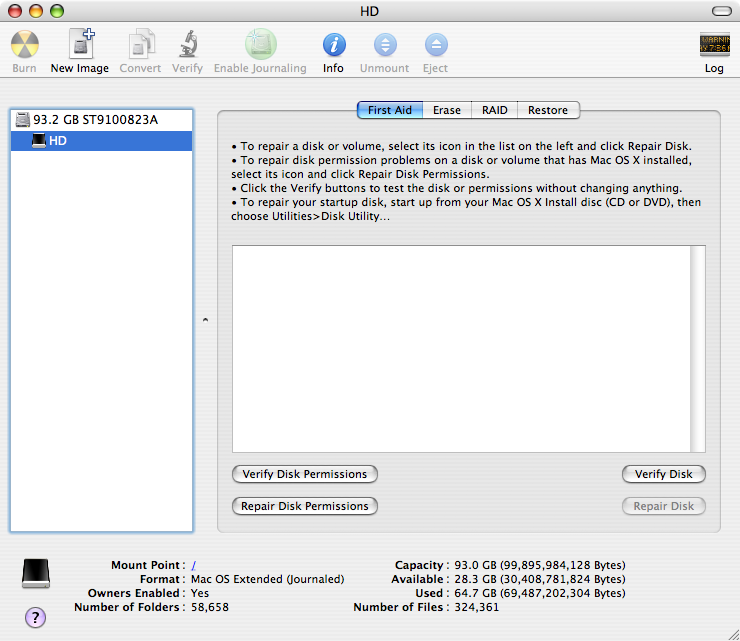Click the HD drive icon at bottom left

tap(36, 573)
